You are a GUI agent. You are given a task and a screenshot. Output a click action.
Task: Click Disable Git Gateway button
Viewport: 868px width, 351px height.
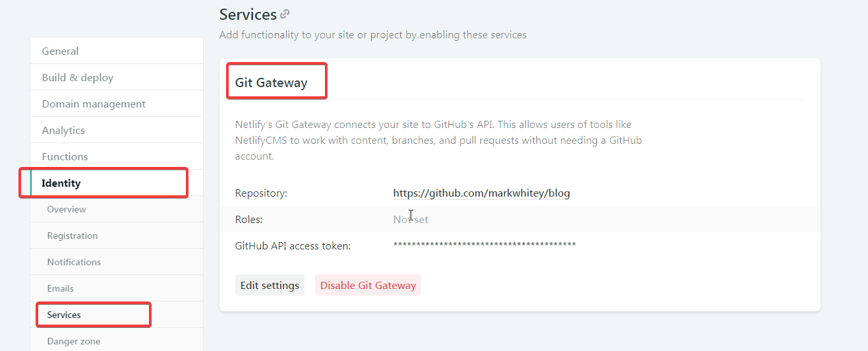(368, 285)
